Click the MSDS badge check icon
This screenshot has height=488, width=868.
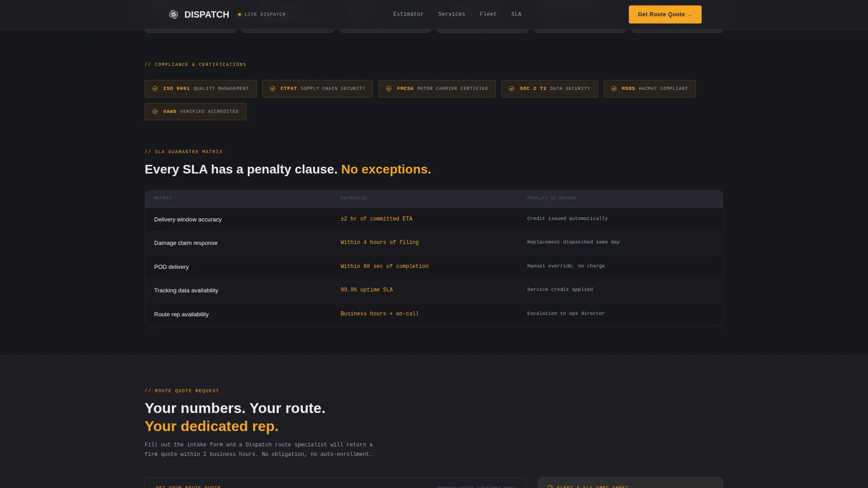614,89
